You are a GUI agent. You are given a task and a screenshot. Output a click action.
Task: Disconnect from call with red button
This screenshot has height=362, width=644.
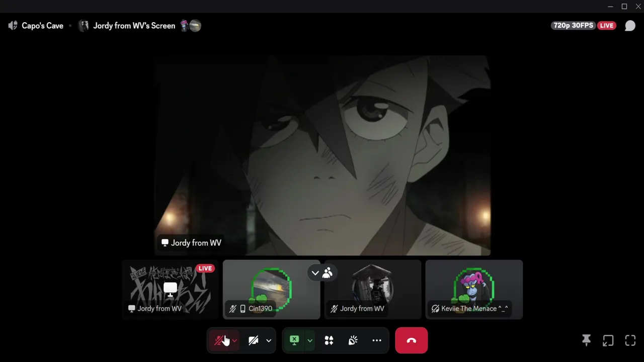(x=412, y=340)
